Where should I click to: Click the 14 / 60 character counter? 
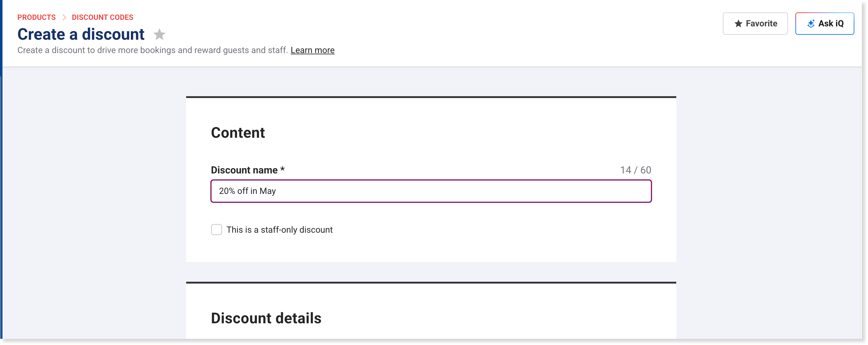point(636,170)
